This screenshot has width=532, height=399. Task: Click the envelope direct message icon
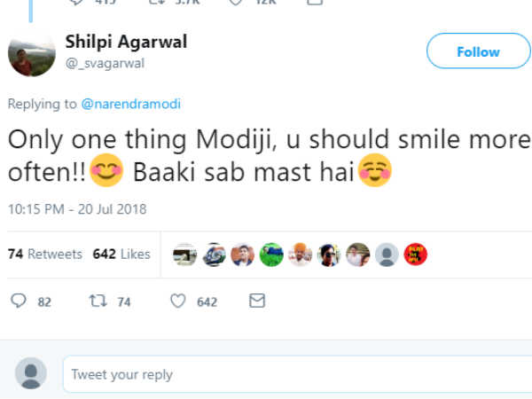257,301
